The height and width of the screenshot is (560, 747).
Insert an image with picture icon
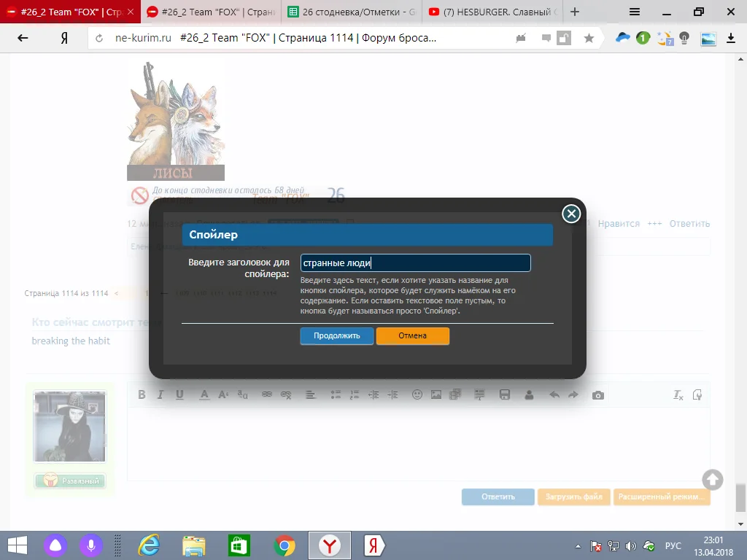pyautogui.click(x=436, y=394)
